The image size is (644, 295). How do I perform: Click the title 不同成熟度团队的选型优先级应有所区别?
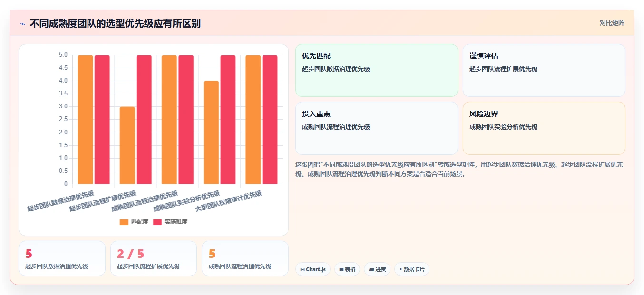point(115,23)
